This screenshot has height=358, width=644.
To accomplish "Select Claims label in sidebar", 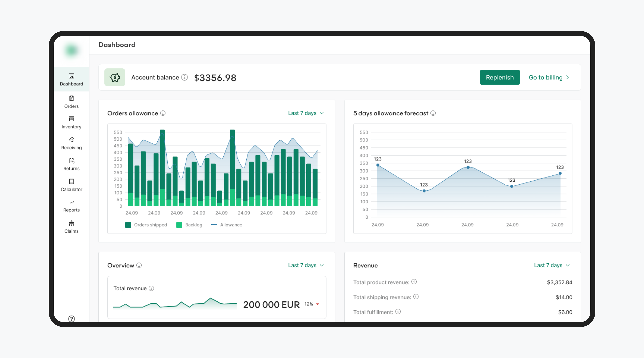I will click(x=72, y=231).
